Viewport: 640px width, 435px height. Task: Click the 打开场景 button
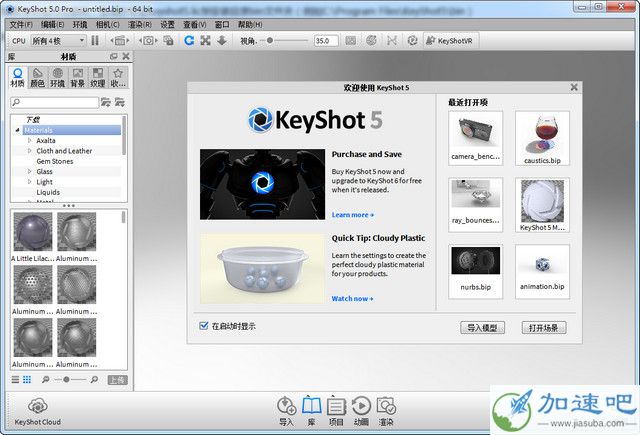[x=544, y=328]
